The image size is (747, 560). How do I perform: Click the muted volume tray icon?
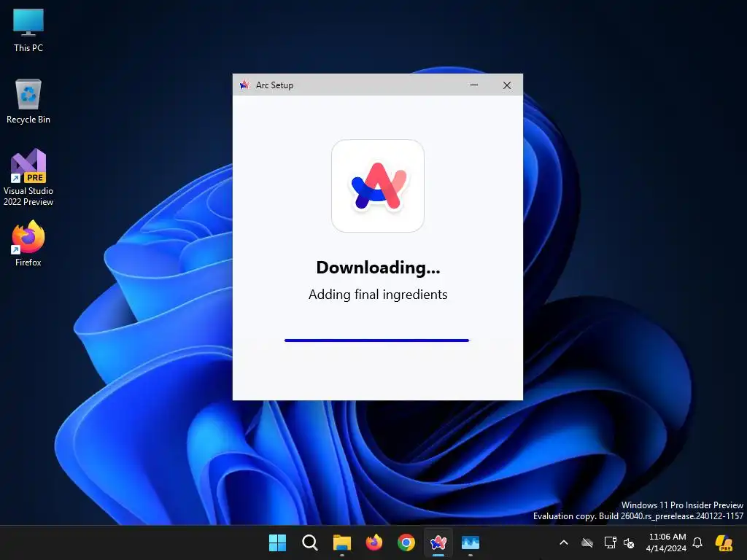(629, 542)
